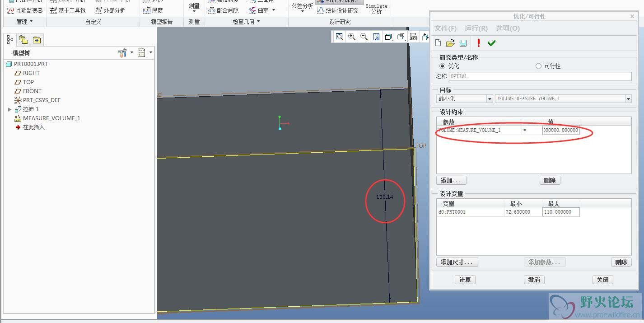Open the 统计设计研究 statistical design study

[338, 10]
